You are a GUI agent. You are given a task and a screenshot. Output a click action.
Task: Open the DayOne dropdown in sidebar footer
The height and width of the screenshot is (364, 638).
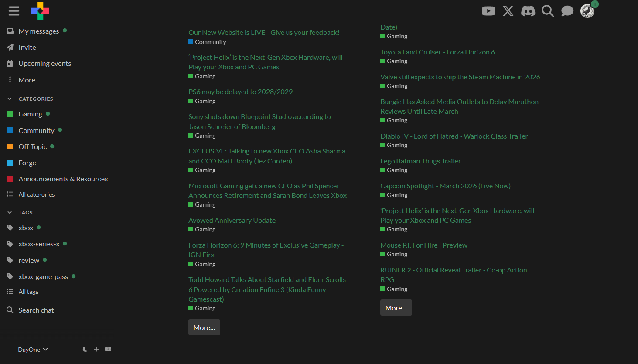click(x=33, y=350)
